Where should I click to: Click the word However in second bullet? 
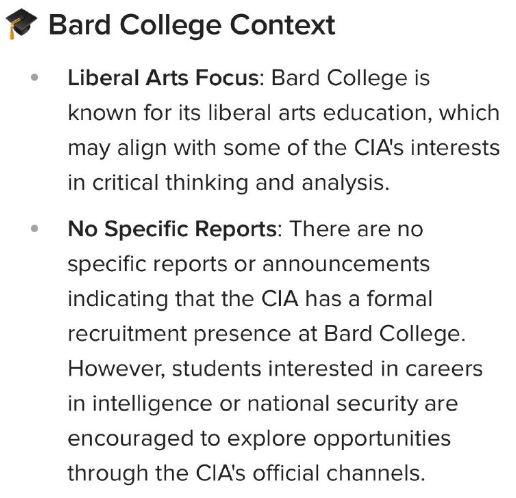coord(114,369)
